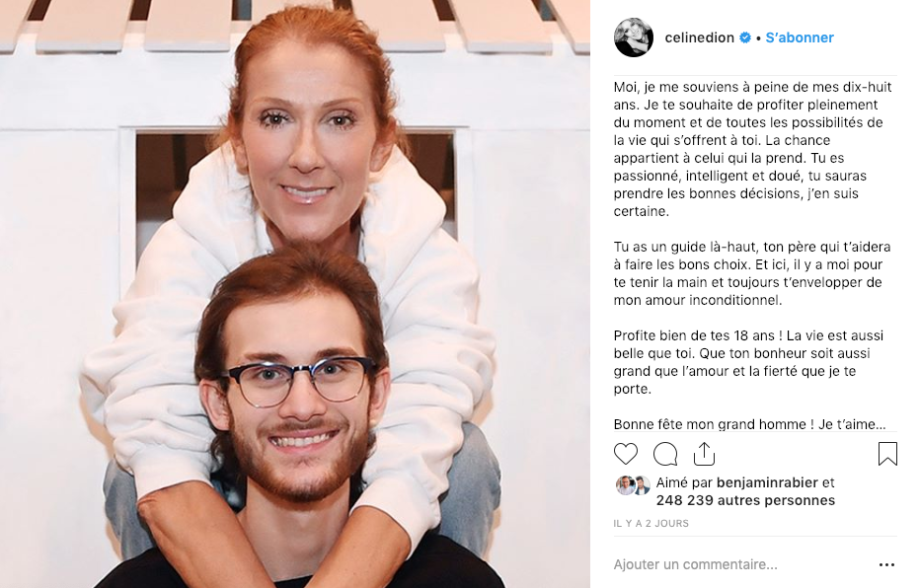919x588 pixels.
Task: Like the post with the heart icon
Action: coord(626,454)
